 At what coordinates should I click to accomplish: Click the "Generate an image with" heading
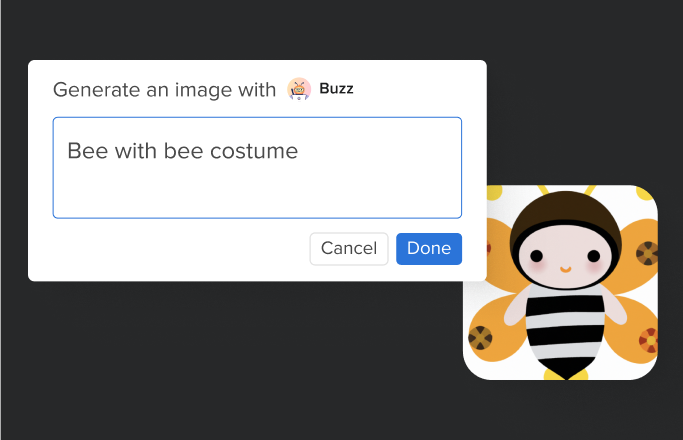(x=164, y=90)
